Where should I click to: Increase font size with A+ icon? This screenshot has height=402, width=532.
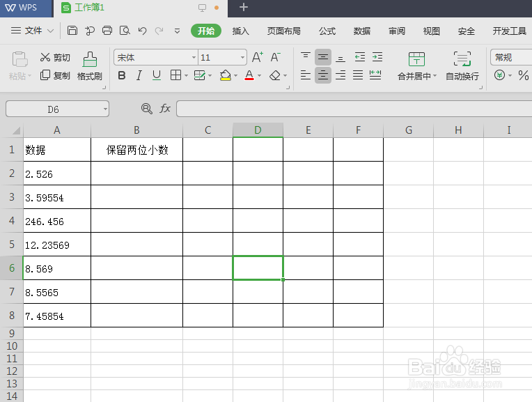click(258, 57)
